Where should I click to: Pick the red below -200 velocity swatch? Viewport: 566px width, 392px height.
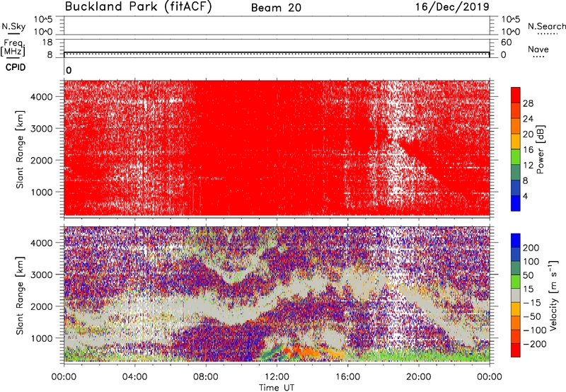tap(516, 350)
